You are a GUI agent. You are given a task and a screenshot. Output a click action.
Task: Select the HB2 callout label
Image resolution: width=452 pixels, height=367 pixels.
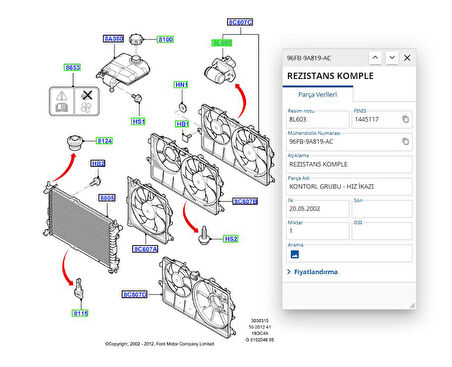(98, 163)
